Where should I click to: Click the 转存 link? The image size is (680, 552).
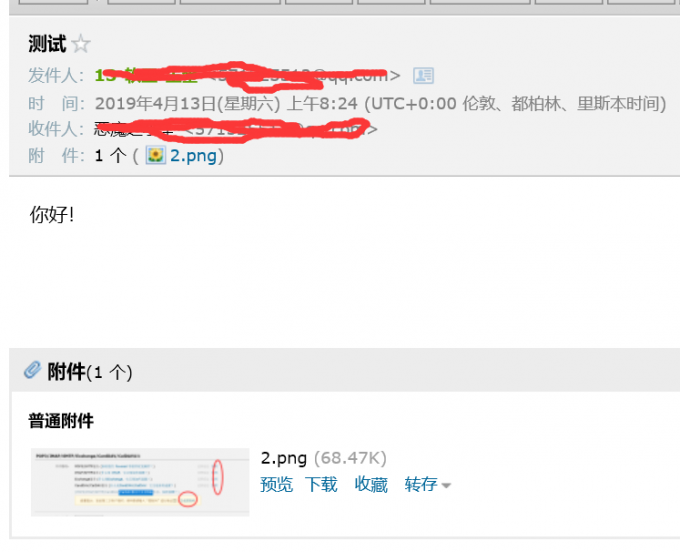[x=421, y=484]
